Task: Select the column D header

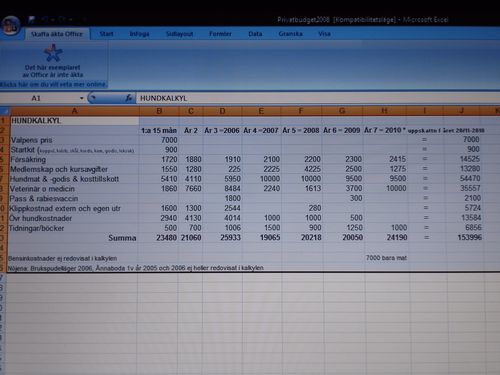Action: tap(222, 111)
